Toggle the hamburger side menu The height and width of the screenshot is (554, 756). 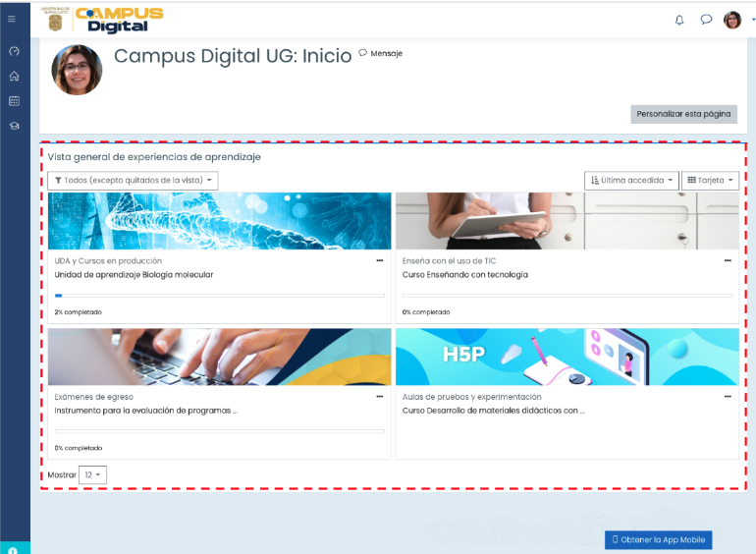[x=12, y=19]
